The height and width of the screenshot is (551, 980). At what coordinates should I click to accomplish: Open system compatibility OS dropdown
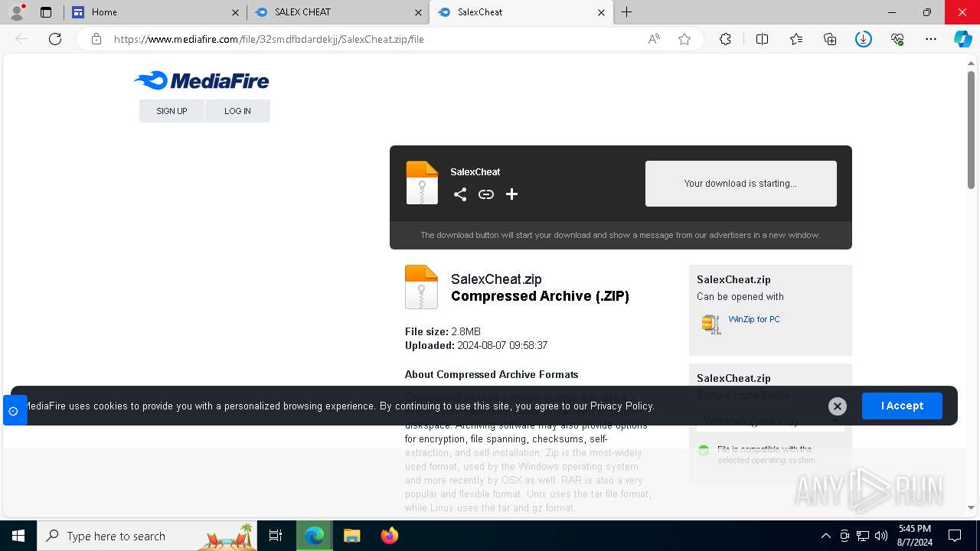(x=770, y=421)
